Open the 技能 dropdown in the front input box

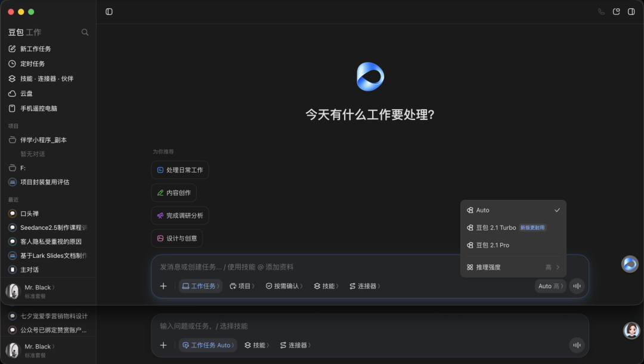[326, 286]
